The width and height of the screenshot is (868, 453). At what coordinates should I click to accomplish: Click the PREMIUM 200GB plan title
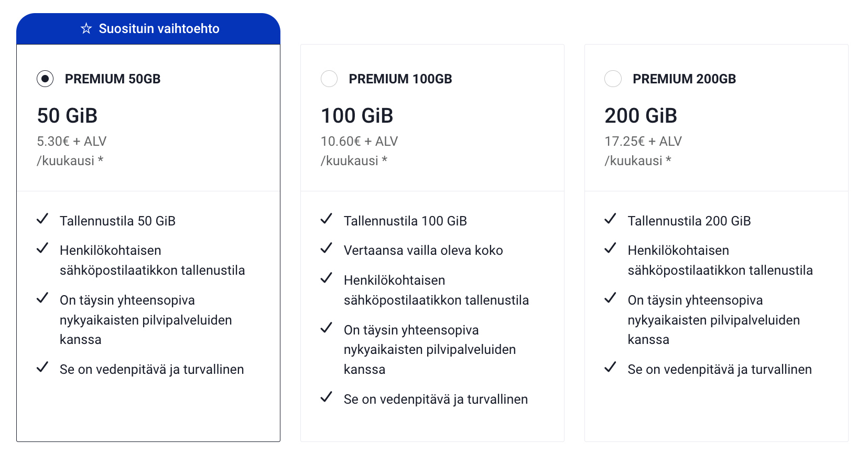click(x=684, y=79)
